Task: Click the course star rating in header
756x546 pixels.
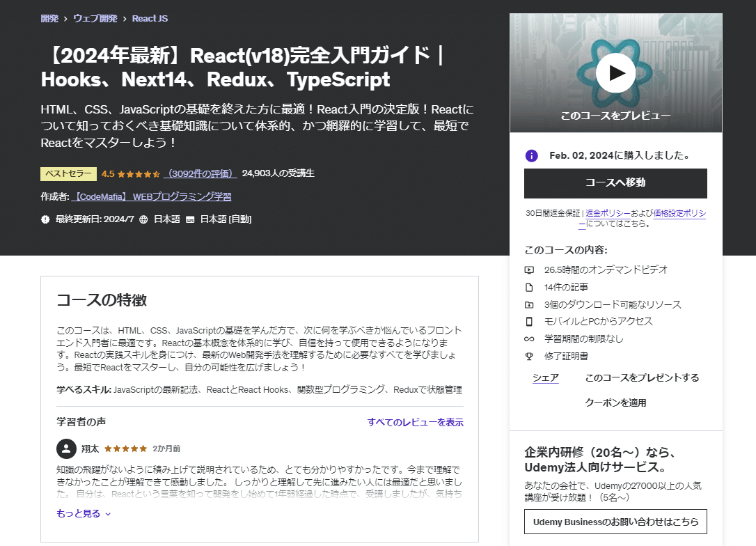Action: [139, 174]
